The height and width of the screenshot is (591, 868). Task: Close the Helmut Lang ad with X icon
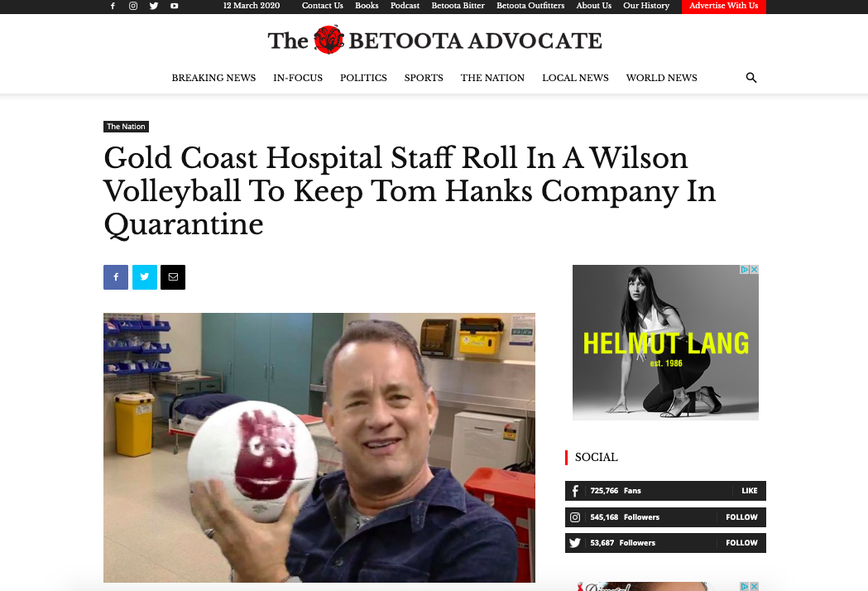(754, 269)
